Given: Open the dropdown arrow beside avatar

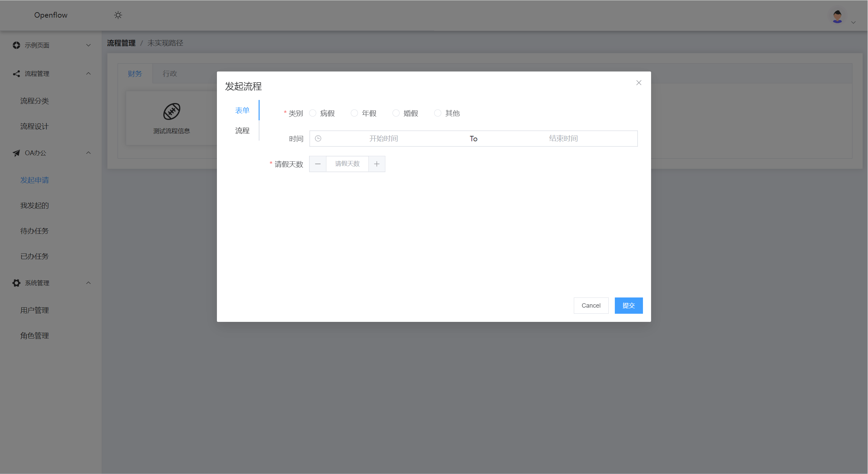Looking at the screenshot, I should click(x=853, y=22).
